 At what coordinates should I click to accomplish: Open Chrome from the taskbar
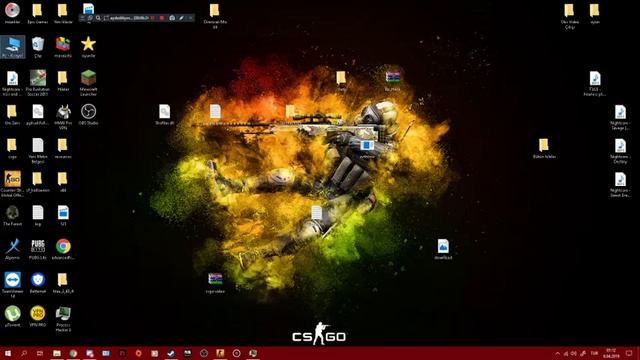pyautogui.click(x=73, y=353)
